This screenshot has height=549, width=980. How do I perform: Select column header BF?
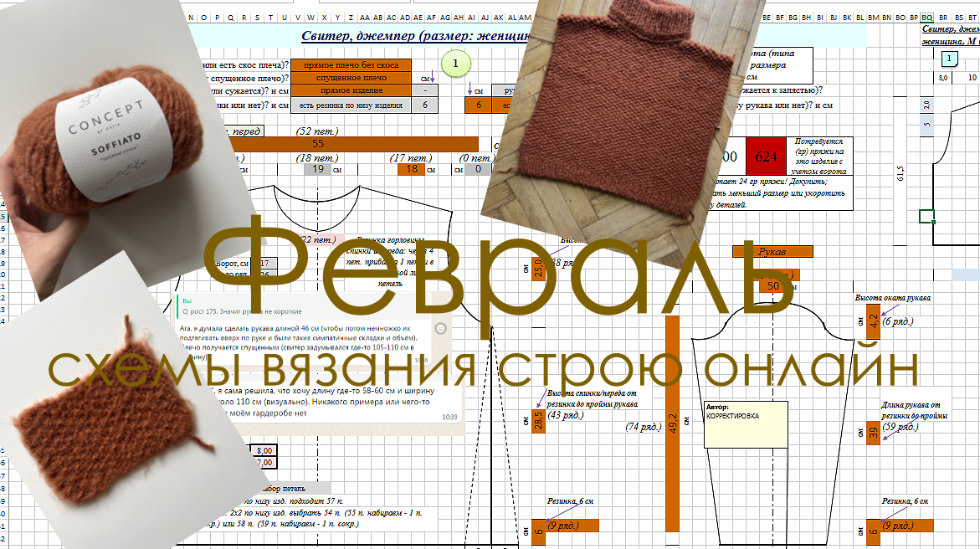pos(779,18)
